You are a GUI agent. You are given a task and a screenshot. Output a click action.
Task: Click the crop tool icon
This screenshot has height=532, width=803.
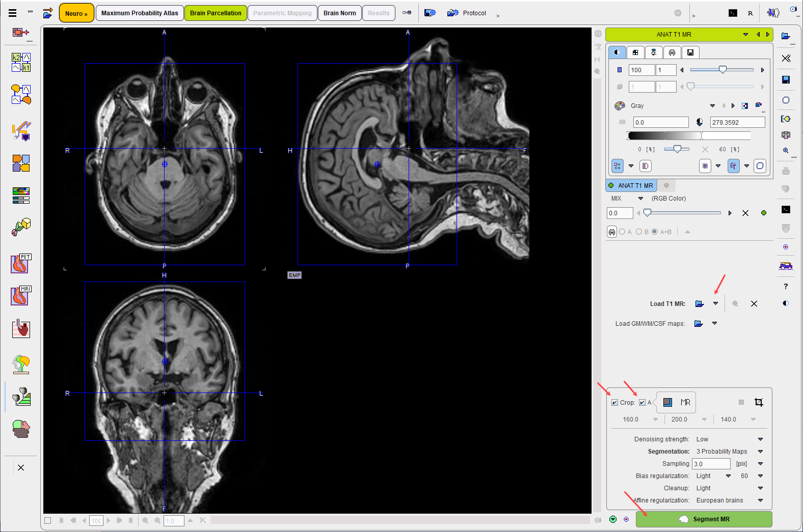point(759,403)
